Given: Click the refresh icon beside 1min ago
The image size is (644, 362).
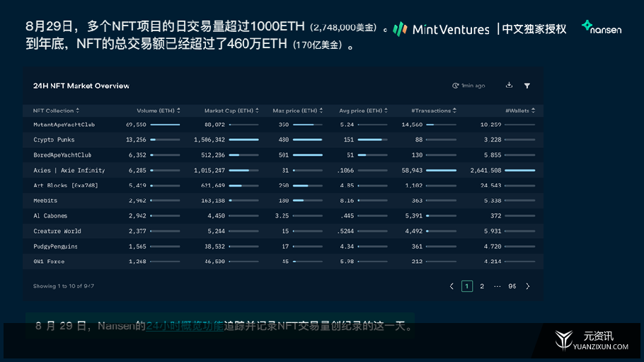Looking at the screenshot, I should (455, 86).
